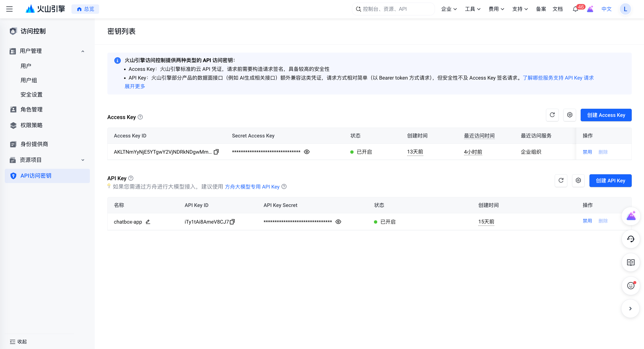Open Access Key table settings gear
The height and width of the screenshot is (349, 644).
coord(569,115)
